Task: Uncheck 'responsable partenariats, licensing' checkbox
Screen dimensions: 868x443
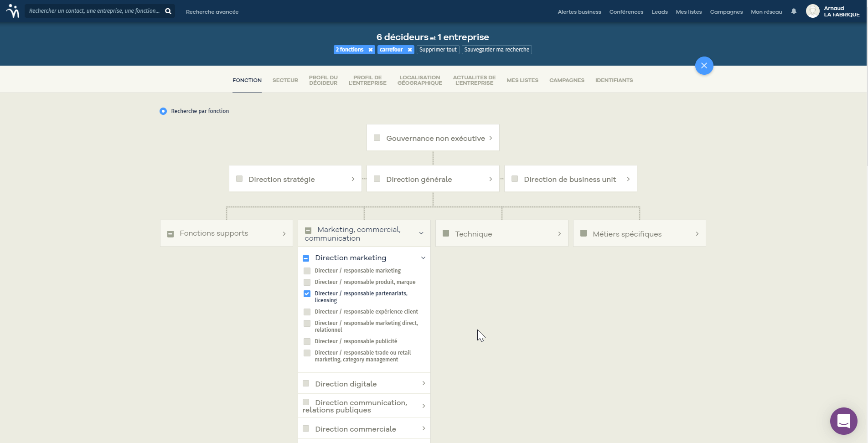Action: tap(307, 294)
